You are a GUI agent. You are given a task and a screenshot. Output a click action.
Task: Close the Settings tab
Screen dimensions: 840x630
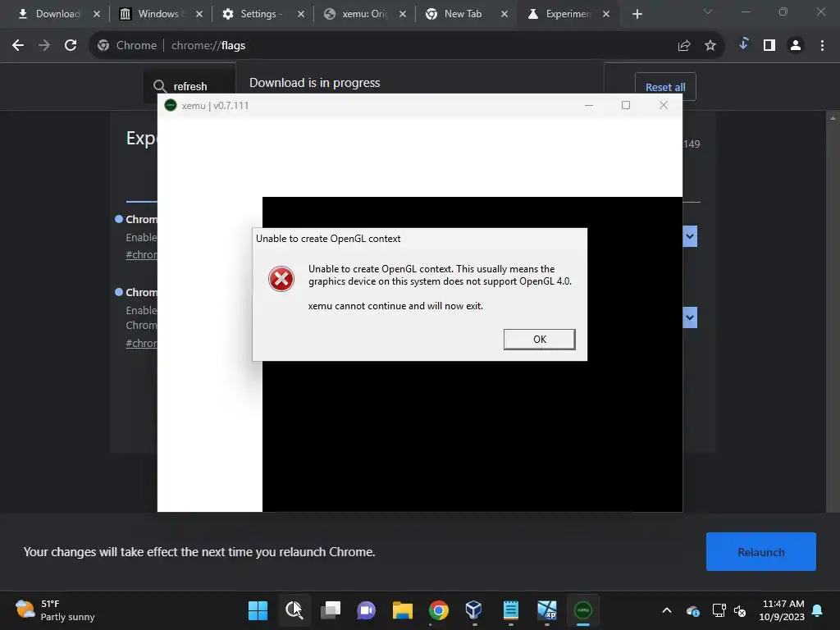click(x=300, y=14)
